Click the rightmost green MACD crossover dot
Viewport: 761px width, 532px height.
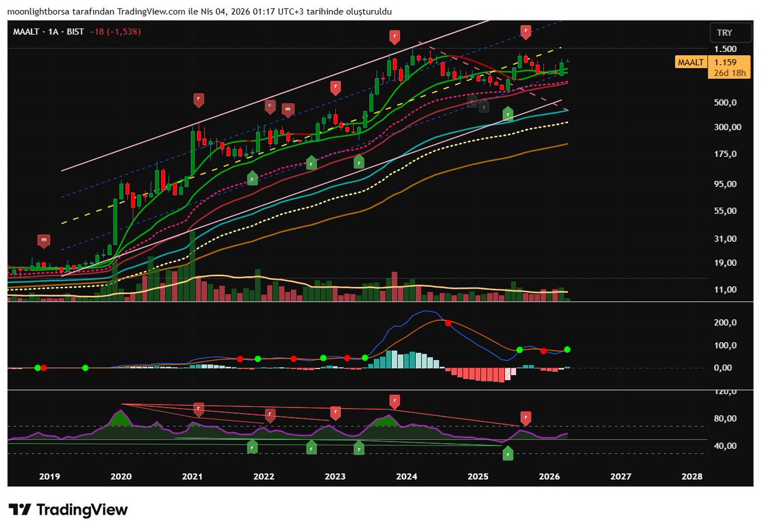(567, 350)
